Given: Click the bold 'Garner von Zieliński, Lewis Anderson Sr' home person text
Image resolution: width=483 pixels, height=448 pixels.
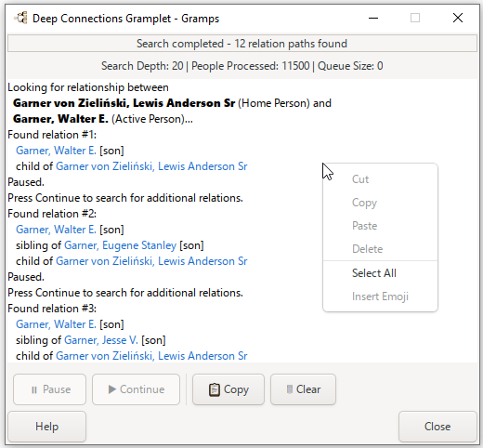Looking at the screenshot, I should click(124, 103).
